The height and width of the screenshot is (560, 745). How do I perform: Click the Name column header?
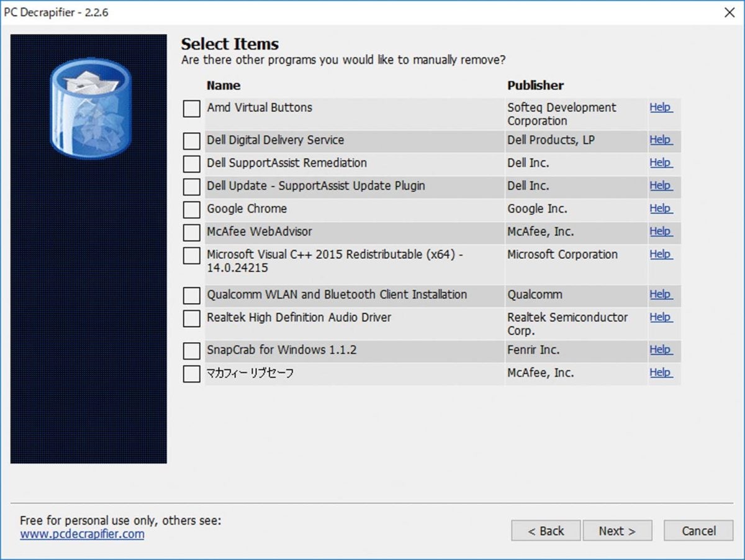click(x=223, y=86)
